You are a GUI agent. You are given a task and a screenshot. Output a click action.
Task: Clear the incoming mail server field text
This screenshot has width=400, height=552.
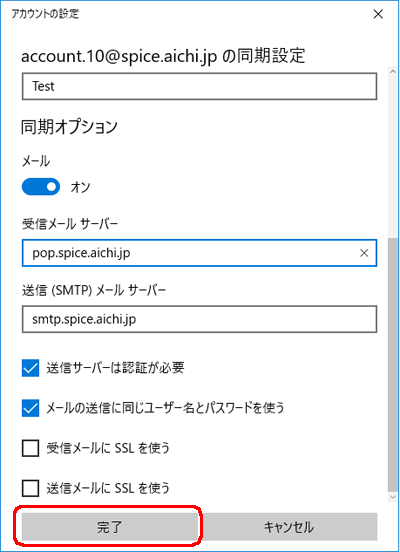(x=364, y=253)
